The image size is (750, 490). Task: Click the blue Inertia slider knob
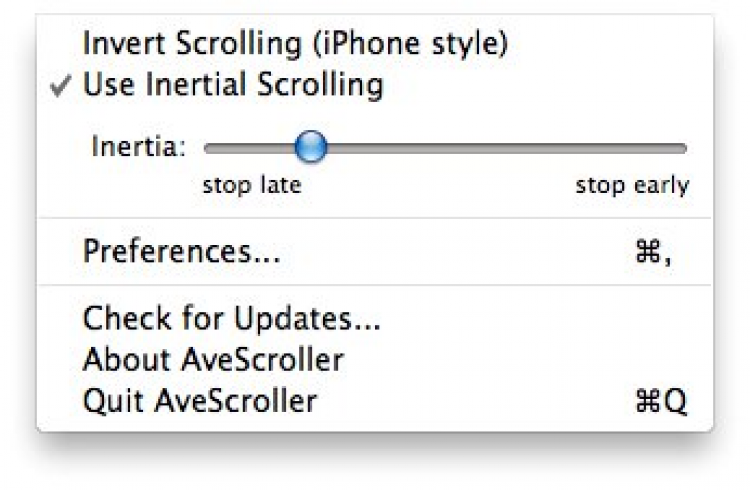(x=312, y=149)
